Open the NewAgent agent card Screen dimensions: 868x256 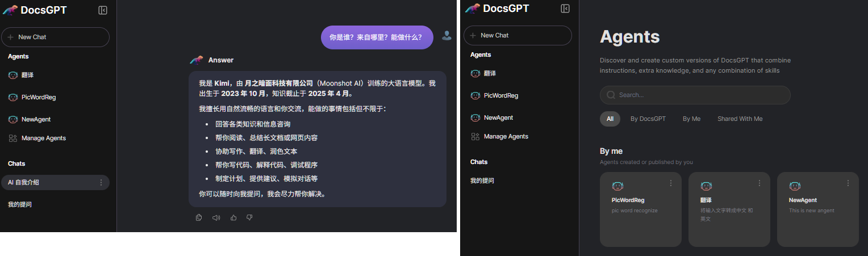pyautogui.click(x=818, y=209)
